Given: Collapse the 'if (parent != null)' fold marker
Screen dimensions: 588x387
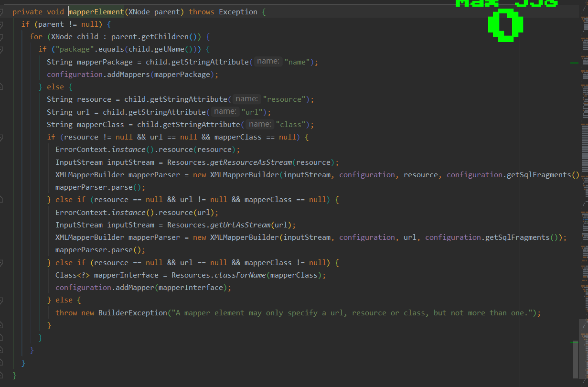Looking at the screenshot, I should click(1, 24).
